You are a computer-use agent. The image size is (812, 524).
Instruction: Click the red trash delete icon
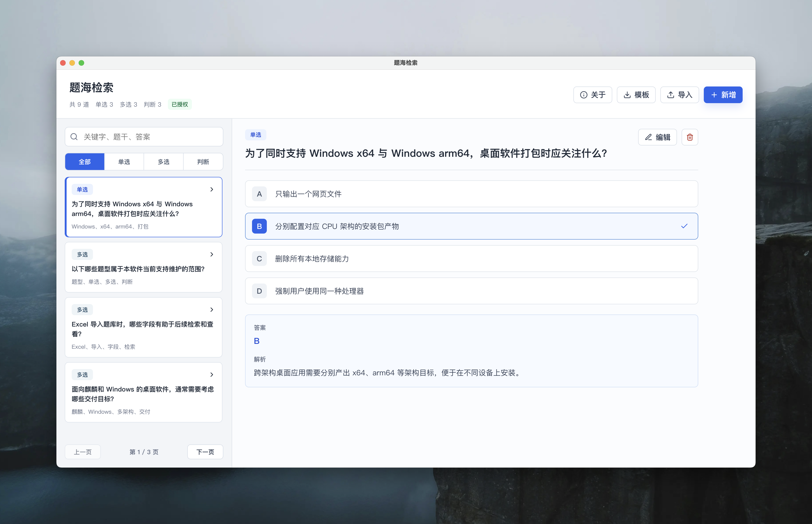[689, 137]
